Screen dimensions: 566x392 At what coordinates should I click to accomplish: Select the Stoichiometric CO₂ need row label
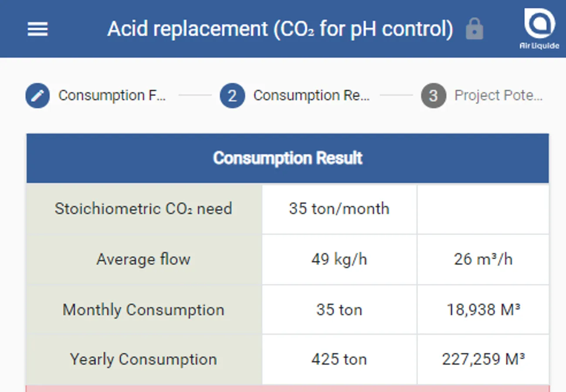[x=143, y=209]
